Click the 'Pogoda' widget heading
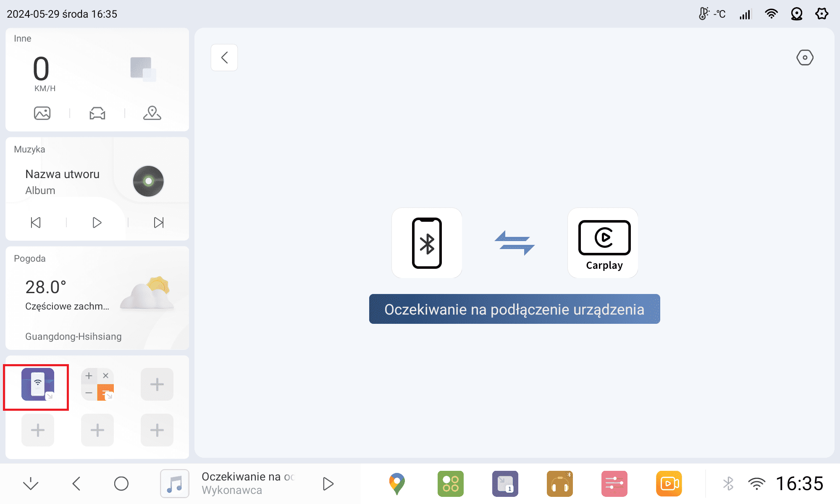 pyautogui.click(x=30, y=258)
